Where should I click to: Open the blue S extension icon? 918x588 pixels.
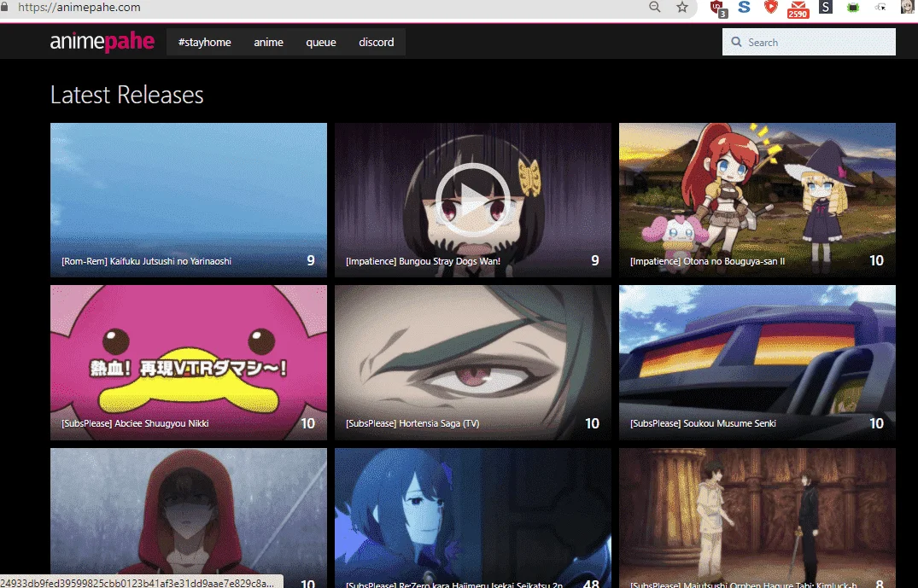coord(744,7)
